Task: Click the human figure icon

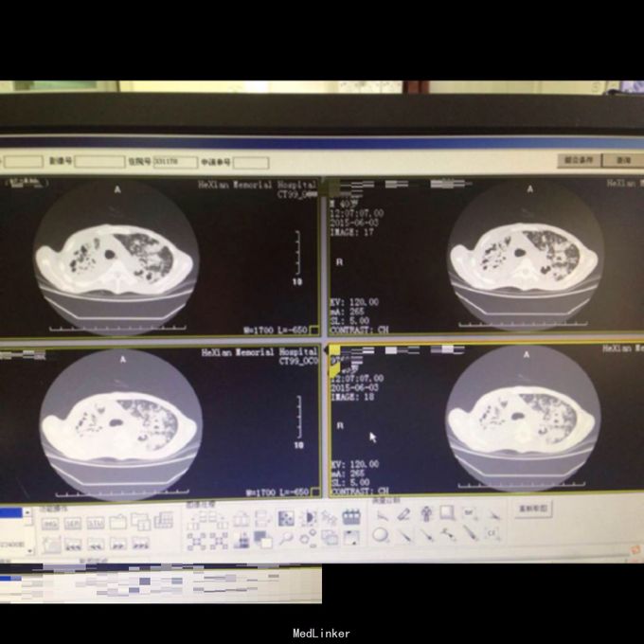Action: tap(426, 514)
